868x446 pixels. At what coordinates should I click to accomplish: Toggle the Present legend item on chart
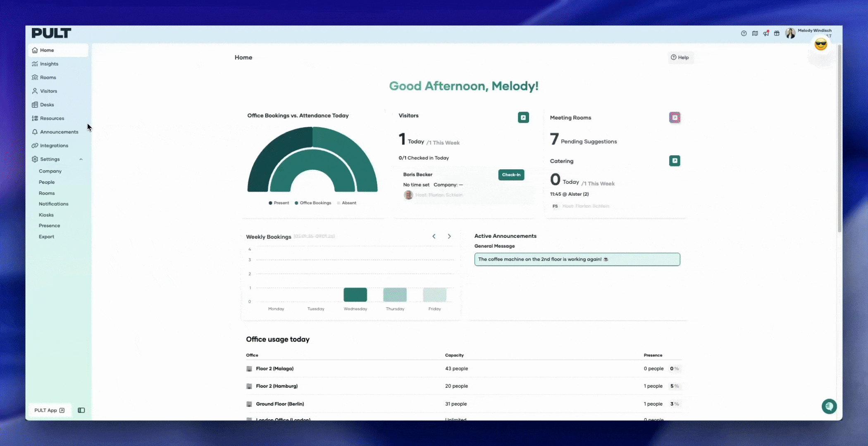(x=279, y=203)
